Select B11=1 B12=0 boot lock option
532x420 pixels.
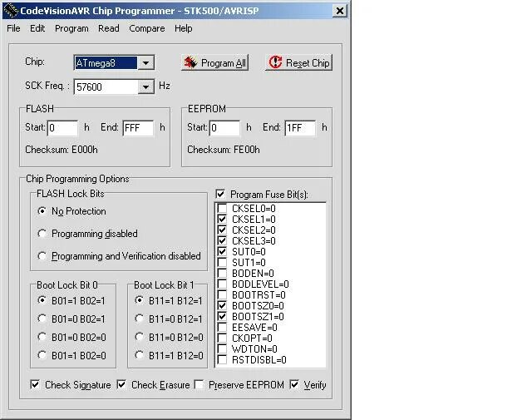pyautogui.click(x=139, y=355)
